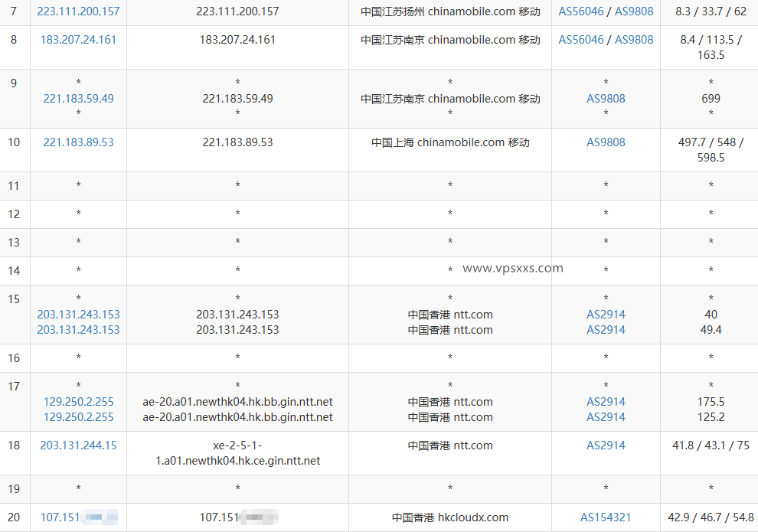This screenshot has height=532, width=758.
Task: Open 129.250.2.255 link on the 125.2 line
Action: [x=78, y=417]
